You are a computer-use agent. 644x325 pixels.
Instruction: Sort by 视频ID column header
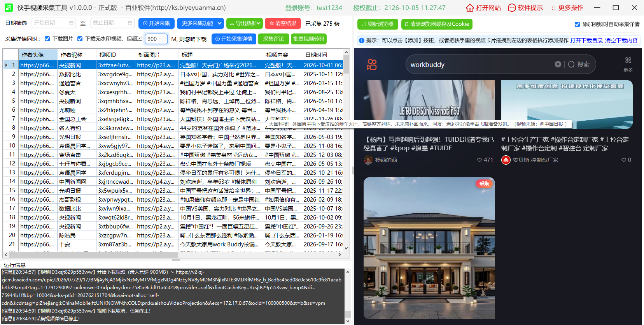point(116,55)
